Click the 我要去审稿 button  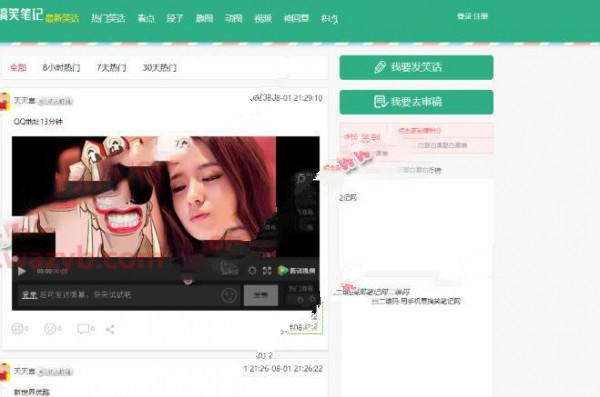point(416,102)
